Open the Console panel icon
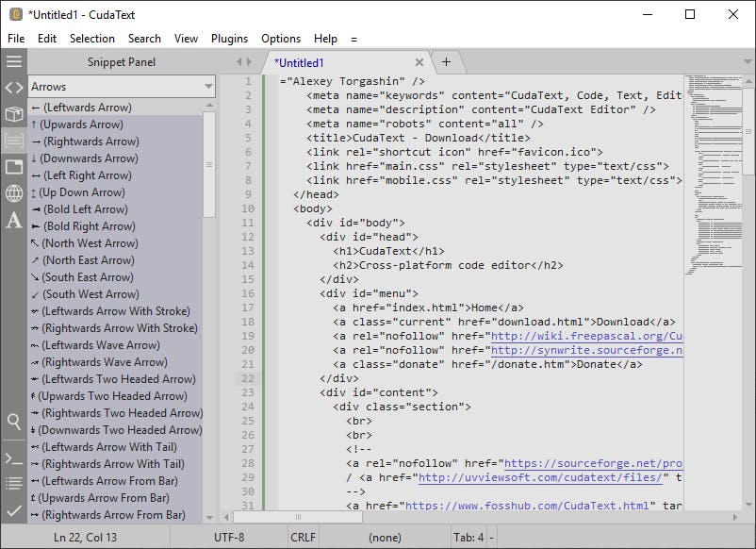756x549 pixels. pos(13,457)
